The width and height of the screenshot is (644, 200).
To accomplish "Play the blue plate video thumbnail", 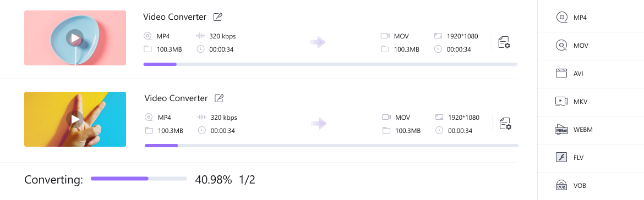I will pyautogui.click(x=75, y=38).
